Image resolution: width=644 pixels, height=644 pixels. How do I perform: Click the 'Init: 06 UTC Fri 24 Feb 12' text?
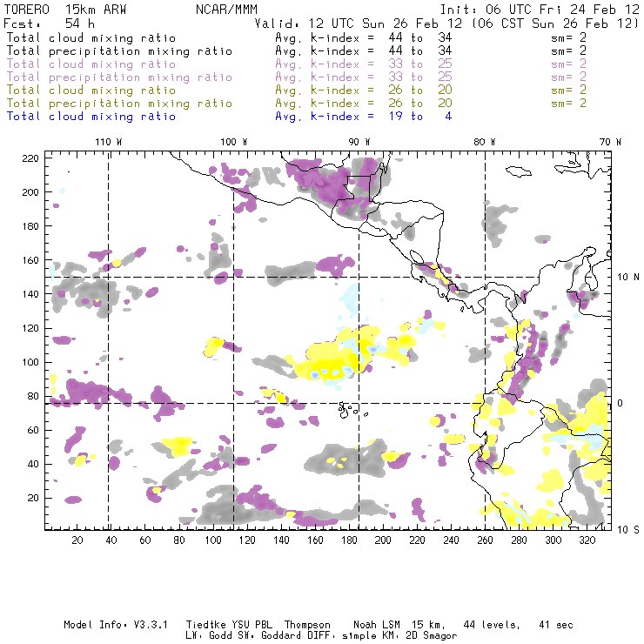540,10
